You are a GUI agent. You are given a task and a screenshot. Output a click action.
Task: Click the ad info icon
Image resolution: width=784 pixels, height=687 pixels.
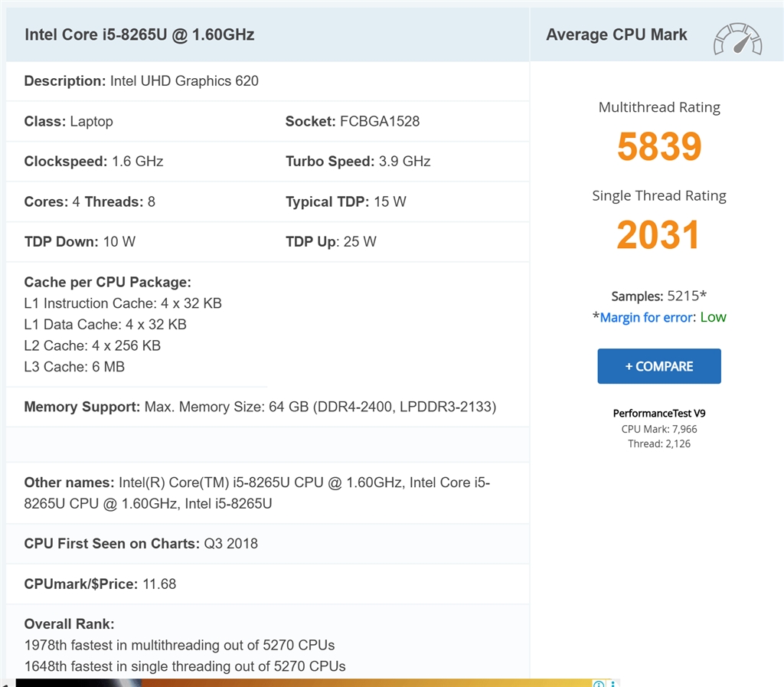(599, 683)
